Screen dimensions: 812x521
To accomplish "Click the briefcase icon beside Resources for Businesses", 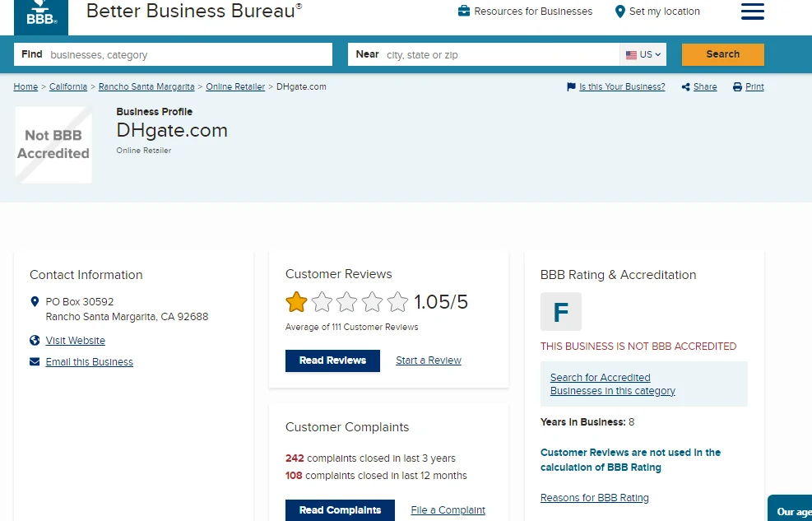I will coord(464,11).
